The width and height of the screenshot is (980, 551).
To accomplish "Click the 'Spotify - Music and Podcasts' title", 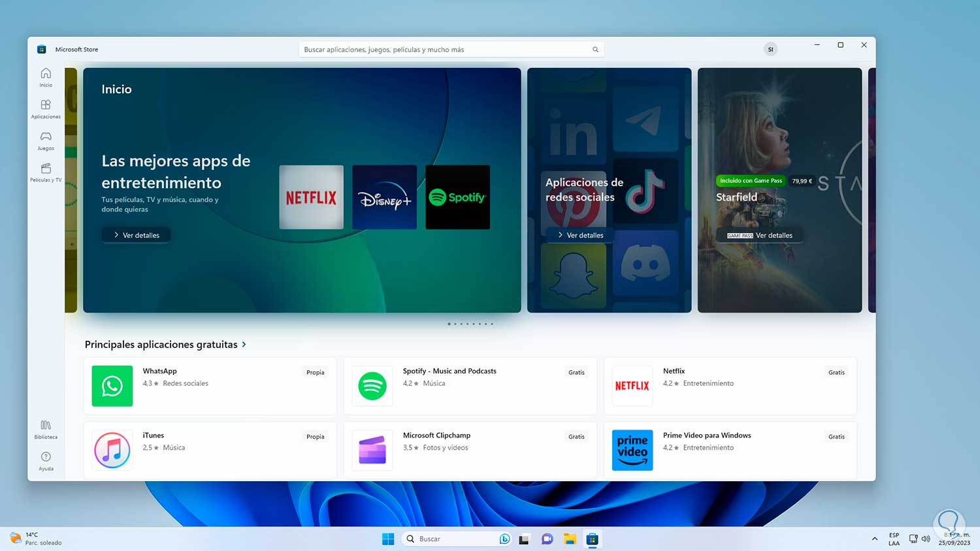I will click(x=449, y=371).
